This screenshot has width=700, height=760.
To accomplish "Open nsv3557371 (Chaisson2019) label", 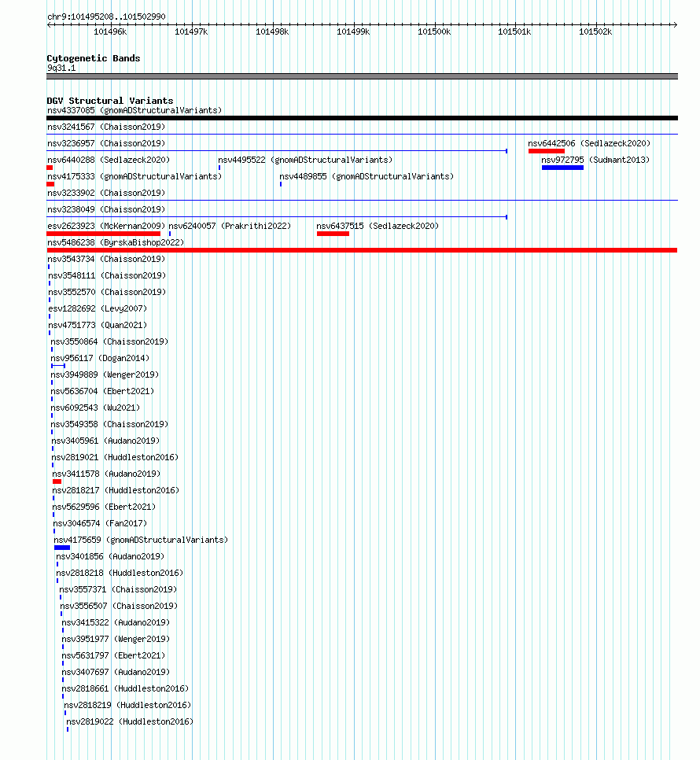I will coord(118,588).
